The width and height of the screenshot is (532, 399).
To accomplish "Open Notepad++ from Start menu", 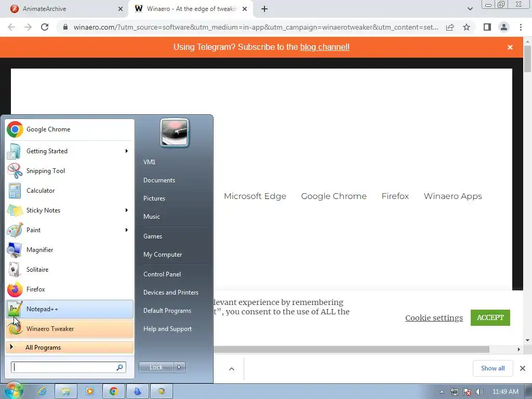I will click(x=70, y=309).
